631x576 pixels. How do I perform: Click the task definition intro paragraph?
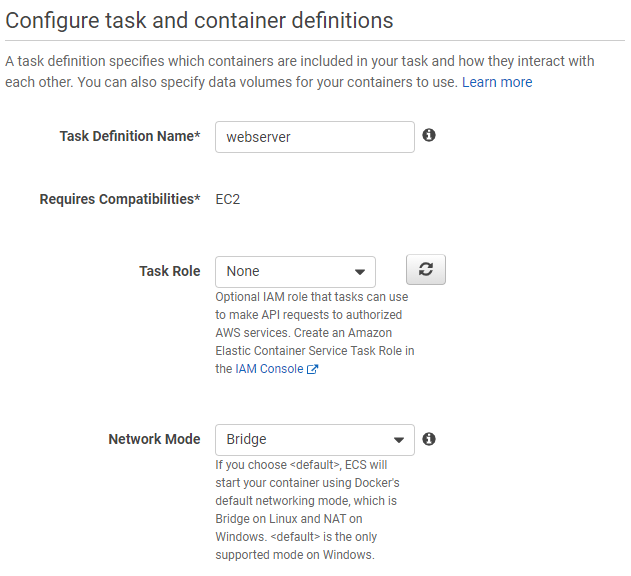[x=300, y=72]
